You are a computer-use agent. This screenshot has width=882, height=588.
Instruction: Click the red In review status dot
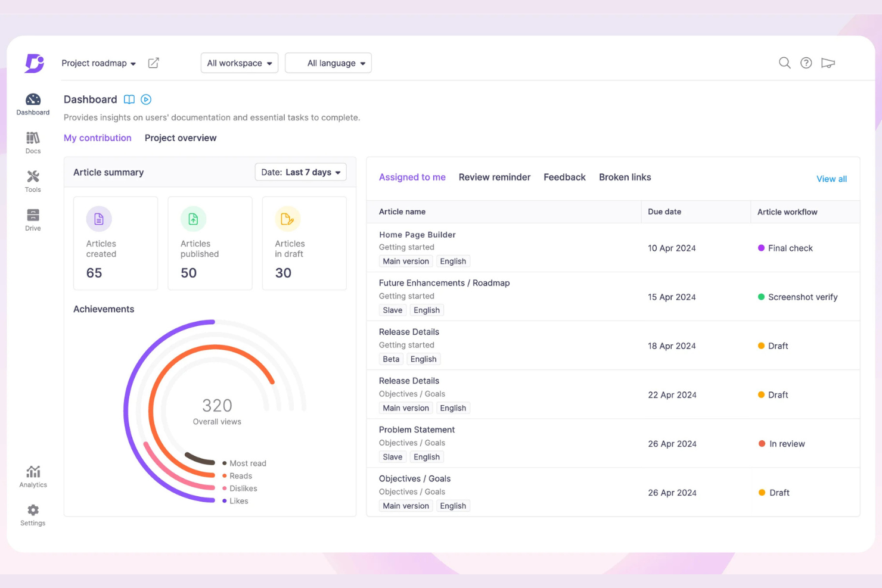tap(762, 443)
